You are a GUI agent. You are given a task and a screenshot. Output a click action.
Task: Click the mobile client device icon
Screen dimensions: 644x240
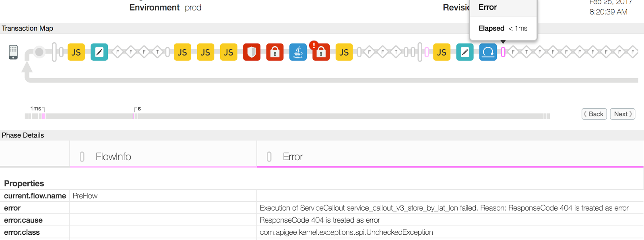[x=13, y=52]
